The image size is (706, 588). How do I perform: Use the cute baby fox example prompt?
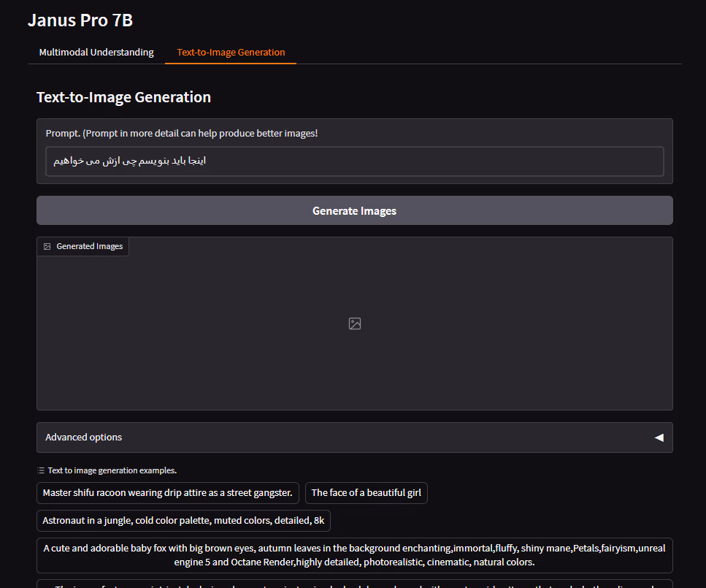[354, 555]
